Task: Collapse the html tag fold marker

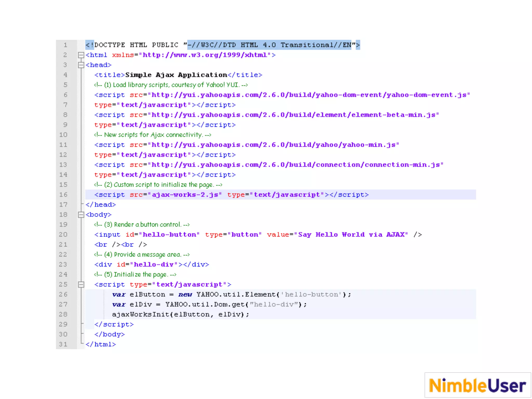Action: click(81, 55)
